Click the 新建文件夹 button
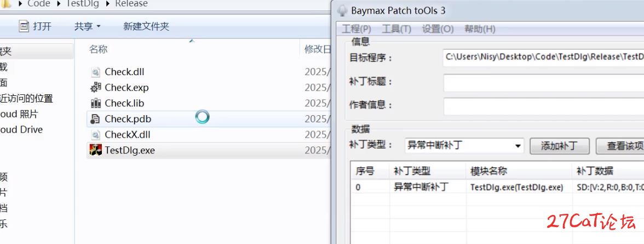Image resolution: width=644 pixels, height=244 pixels. point(146,26)
